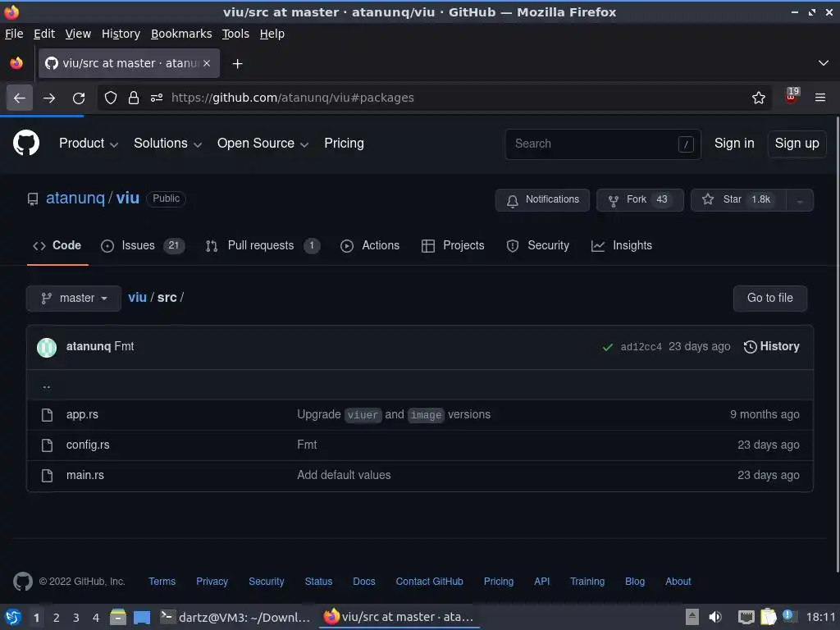Click the app.rs file icon
The height and width of the screenshot is (630, 840).
point(47,414)
